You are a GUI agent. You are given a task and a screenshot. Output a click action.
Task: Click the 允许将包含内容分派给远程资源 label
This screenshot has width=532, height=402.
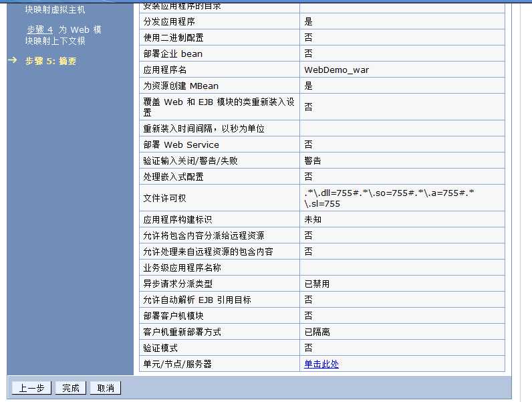[204, 235]
